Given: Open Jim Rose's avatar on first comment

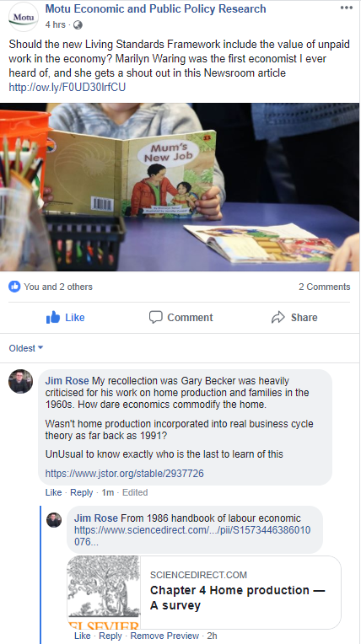Looking at the screenshot, I should point(20,381).
